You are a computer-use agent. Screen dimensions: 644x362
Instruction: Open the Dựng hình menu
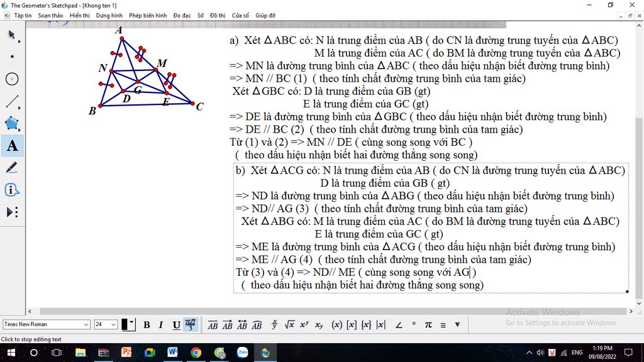(109, 16)
